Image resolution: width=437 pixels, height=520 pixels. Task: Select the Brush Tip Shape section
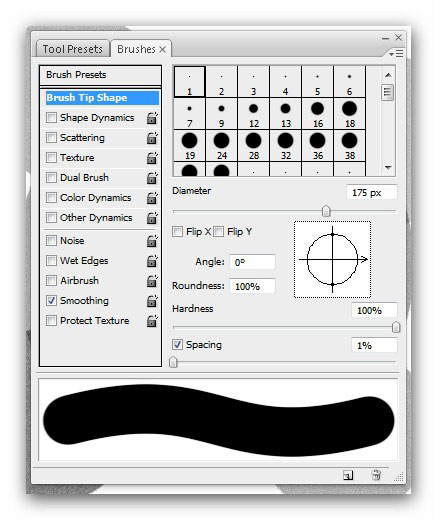(102, 98)
